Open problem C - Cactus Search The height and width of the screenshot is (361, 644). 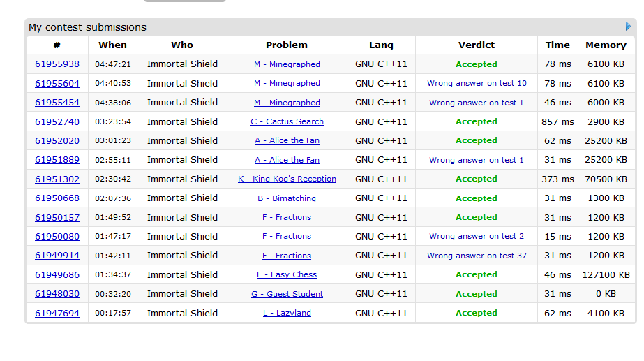tap(287, 121)
